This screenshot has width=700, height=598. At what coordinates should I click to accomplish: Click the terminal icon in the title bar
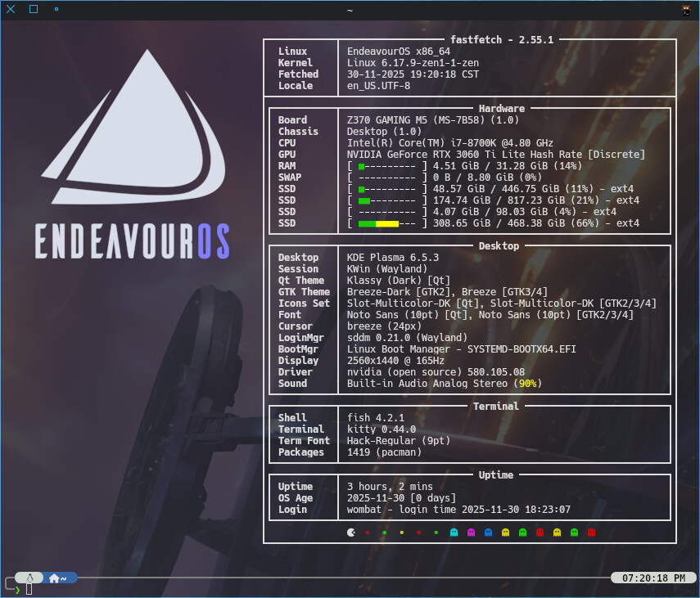coord(687,10)
